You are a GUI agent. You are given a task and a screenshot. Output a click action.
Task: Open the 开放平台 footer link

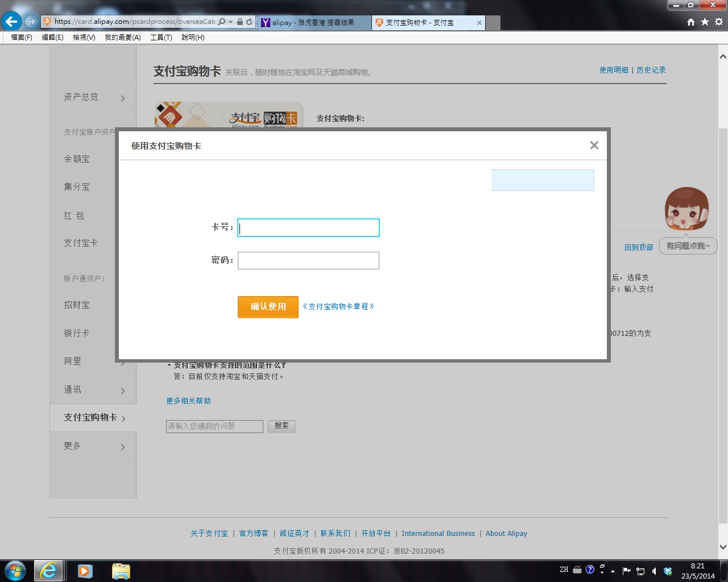pyautogui.click(x=376, y=534)
